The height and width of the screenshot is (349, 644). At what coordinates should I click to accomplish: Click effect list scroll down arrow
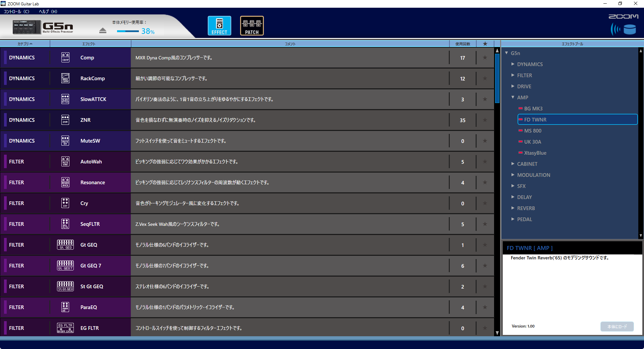497,333
